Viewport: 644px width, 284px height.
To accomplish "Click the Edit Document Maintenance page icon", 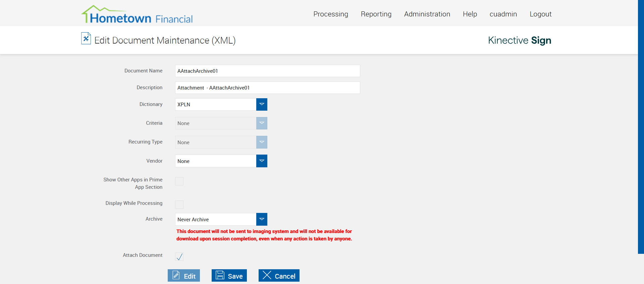I will pyautogui.click(x=86, y=39).
